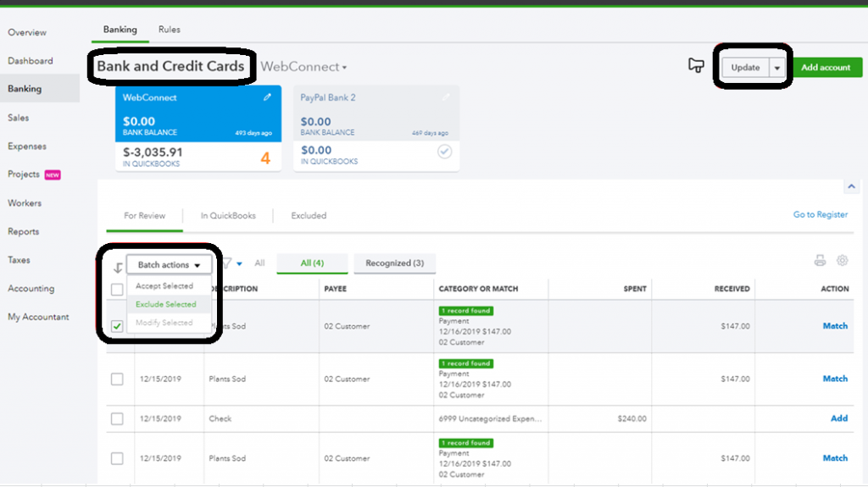Select the PayPal Bank 2 account card

pyautogui.click(x=376, y=129)
